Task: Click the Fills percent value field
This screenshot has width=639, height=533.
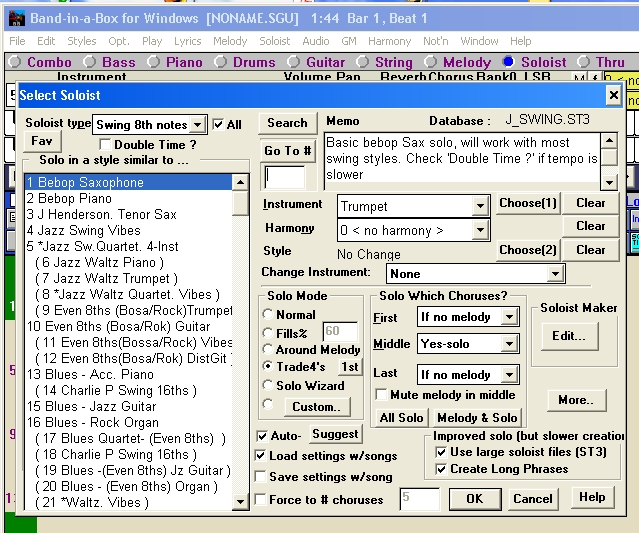Action: click(x=340, y=331)
